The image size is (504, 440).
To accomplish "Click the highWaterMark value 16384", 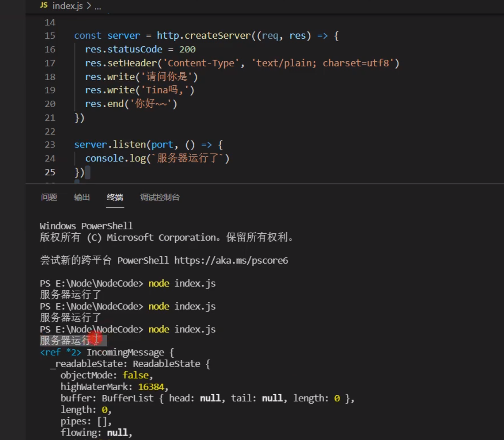I will (151, 387).
